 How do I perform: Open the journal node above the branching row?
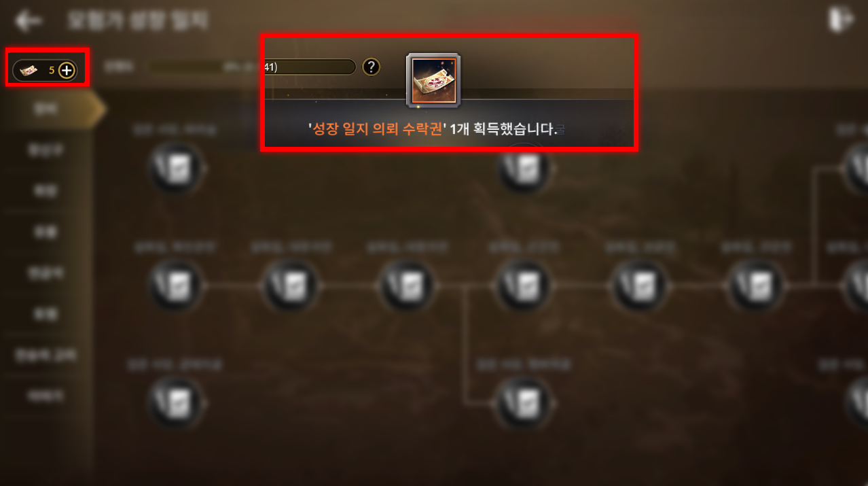click(x=524, y=168)
